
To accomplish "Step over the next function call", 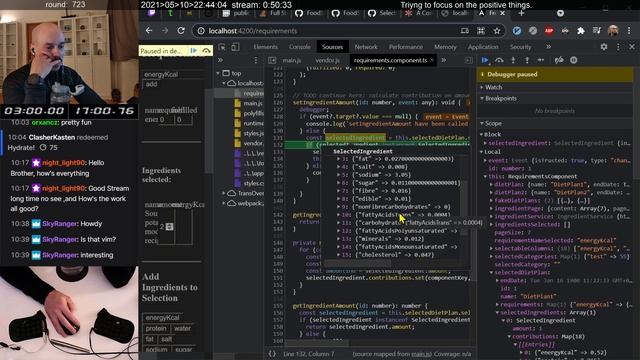I will point(499,60).
